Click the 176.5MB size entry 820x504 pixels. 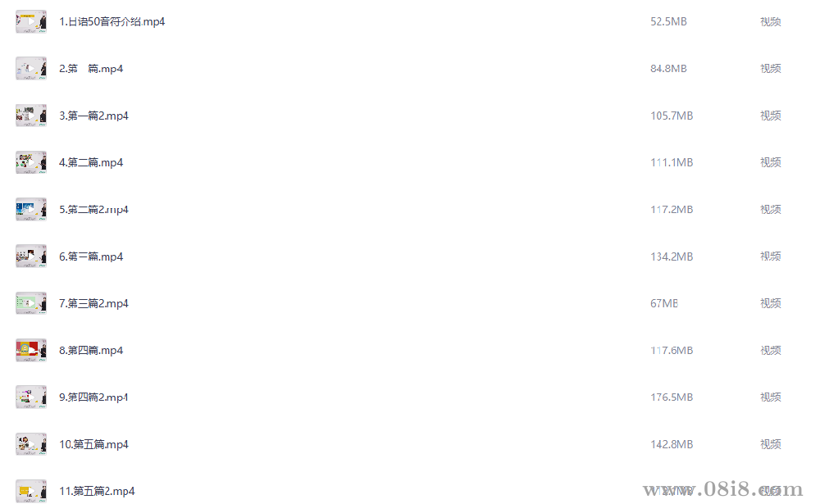(672, 397)
